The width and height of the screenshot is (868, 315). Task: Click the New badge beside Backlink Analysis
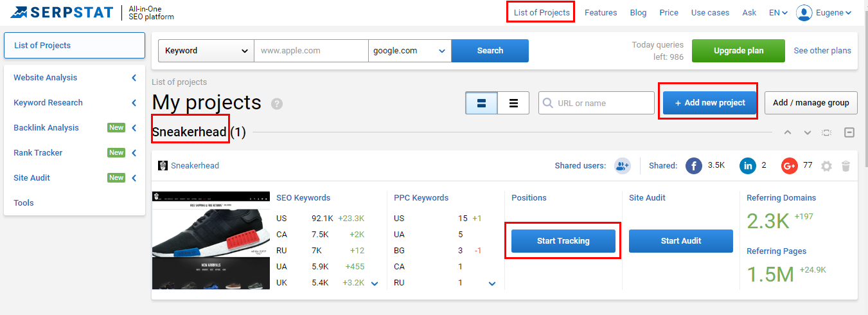coord(116,128)
